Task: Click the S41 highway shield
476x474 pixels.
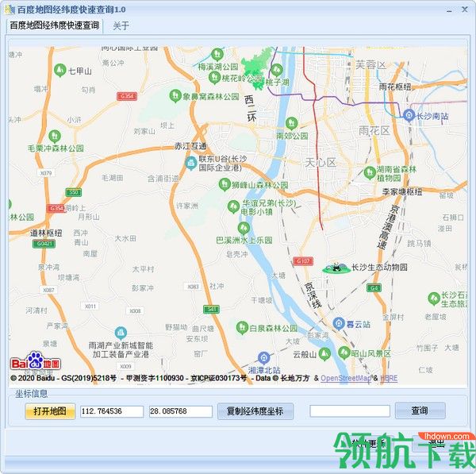Action: tap(211, 309)
